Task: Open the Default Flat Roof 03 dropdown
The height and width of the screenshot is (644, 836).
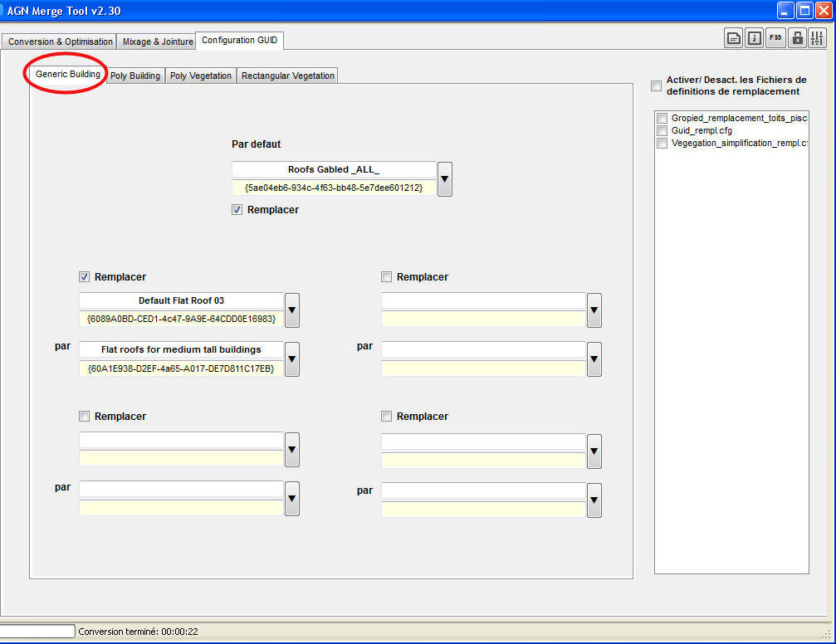Action: click(x=292, y=310)
